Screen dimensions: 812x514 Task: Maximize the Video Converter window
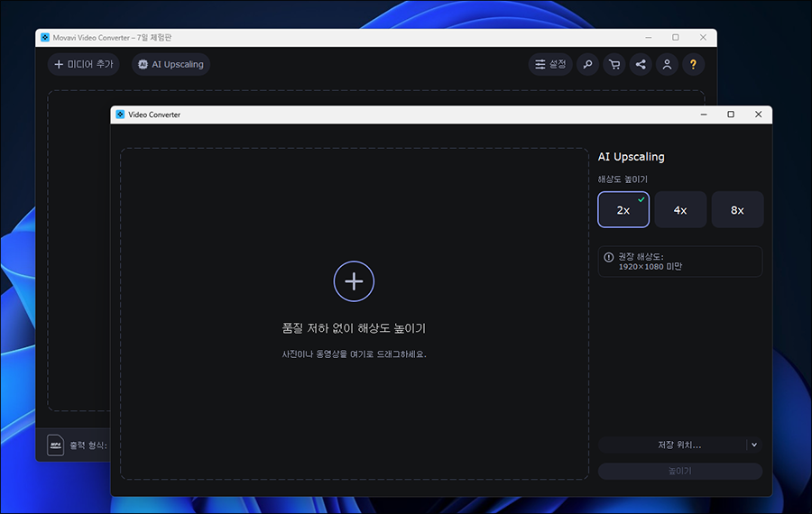click(731, 115)
